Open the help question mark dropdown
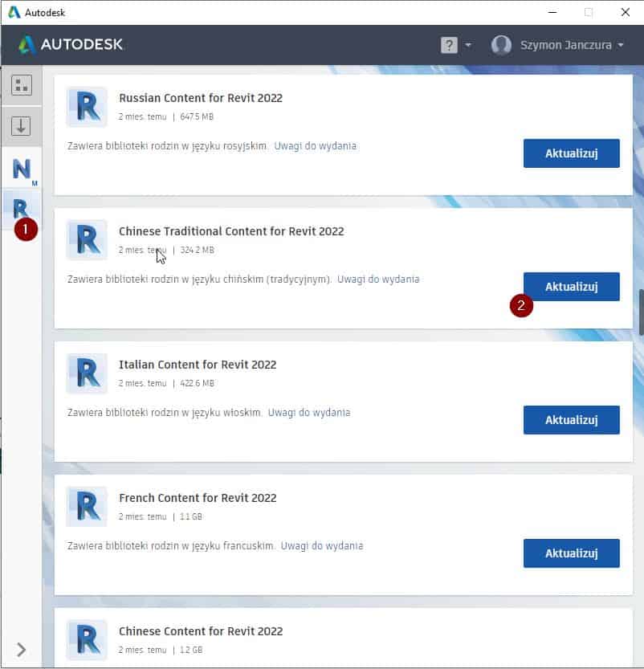Image resolution: width=644 pixels, height=669 pixels. [455, 45]
